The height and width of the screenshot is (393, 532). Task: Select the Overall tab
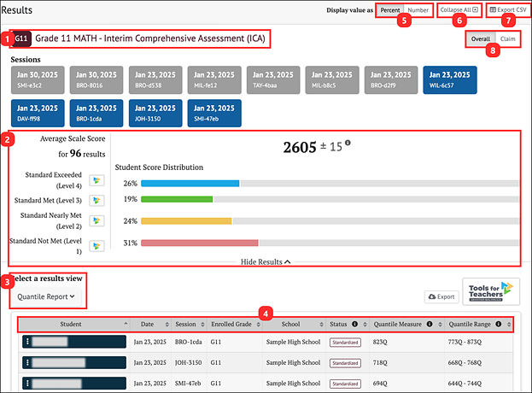481,40
